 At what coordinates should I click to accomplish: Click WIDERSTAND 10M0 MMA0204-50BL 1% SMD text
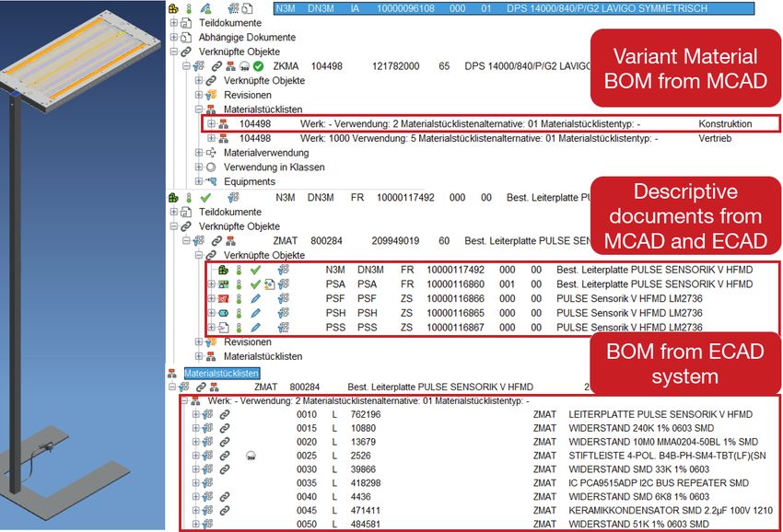click(x=663, y=442)
